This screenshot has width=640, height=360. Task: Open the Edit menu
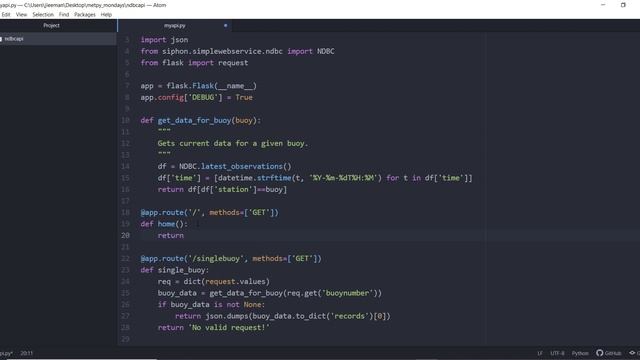click(x=6, y=14)
